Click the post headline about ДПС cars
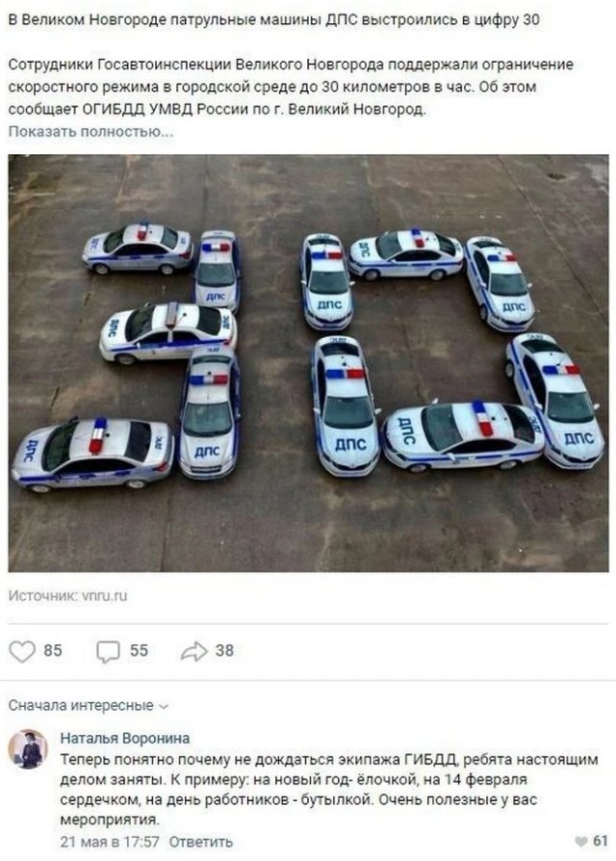Image resolution: width=616 pixels, height=861 pixels. (273, 20)
